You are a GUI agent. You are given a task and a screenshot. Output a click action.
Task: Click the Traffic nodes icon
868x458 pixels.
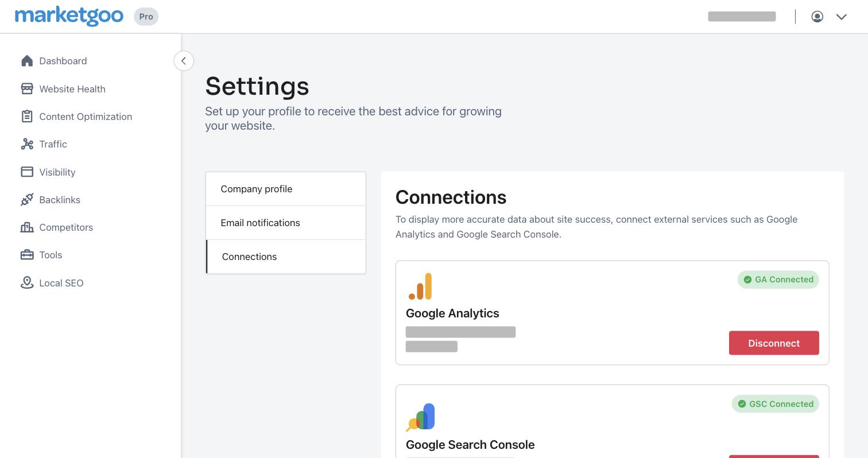[27, 144]
